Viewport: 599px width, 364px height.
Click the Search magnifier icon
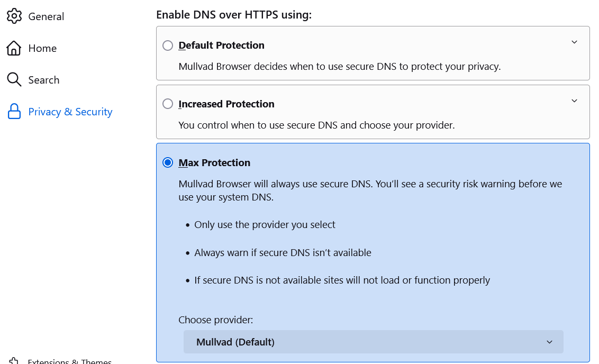tap(14, 80)
